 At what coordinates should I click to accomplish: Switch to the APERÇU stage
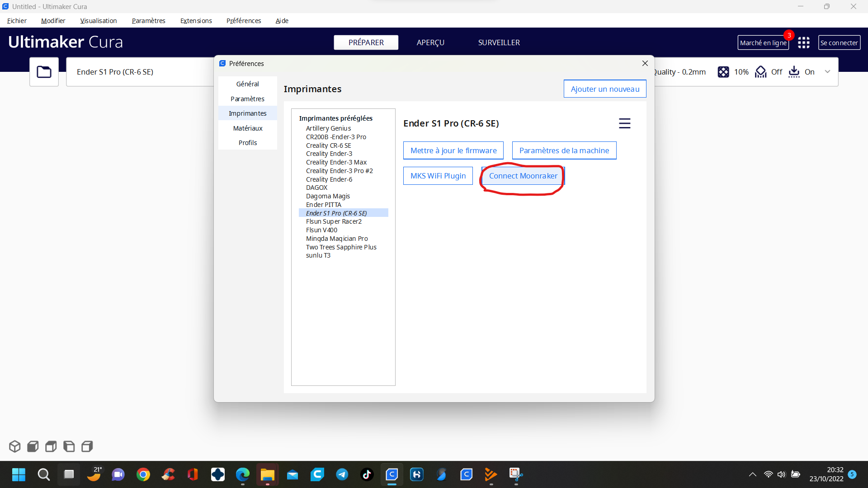click(x=430, y=42)
